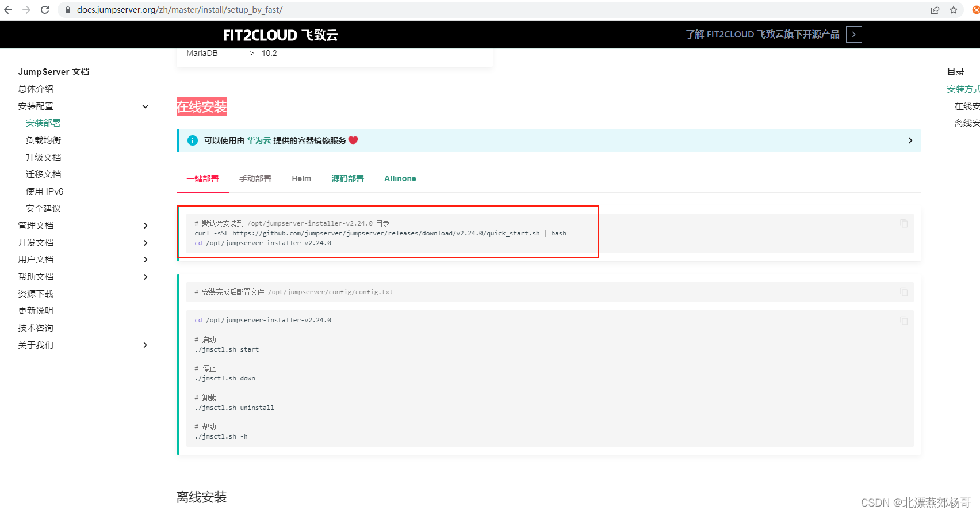Open 负载均衡 in the sidebar

(43, 140)
